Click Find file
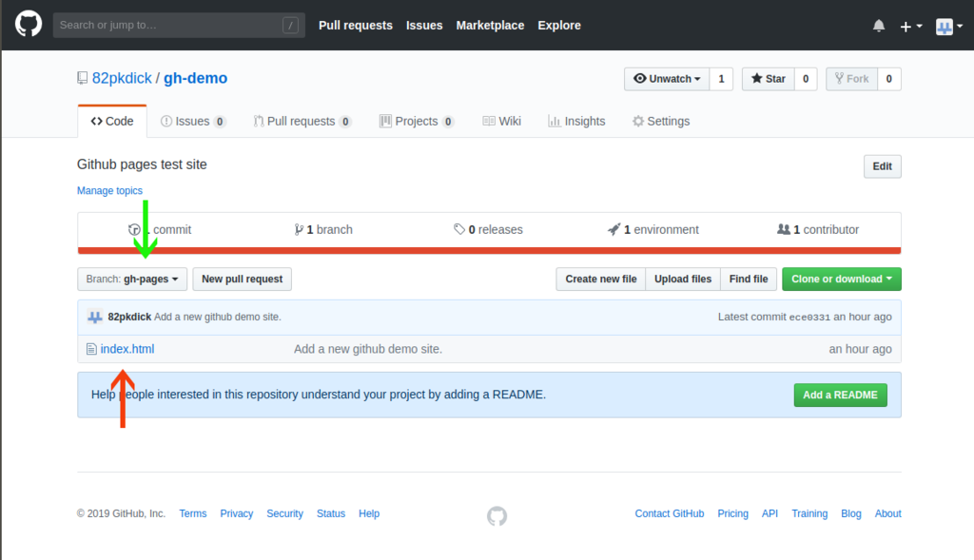 click(x=749, y=279)
